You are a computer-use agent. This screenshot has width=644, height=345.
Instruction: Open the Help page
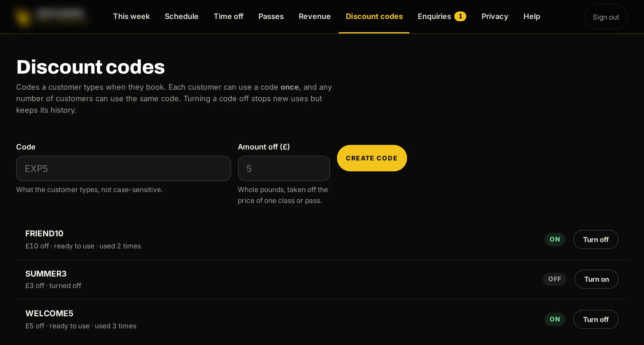[x=532, y=16]
